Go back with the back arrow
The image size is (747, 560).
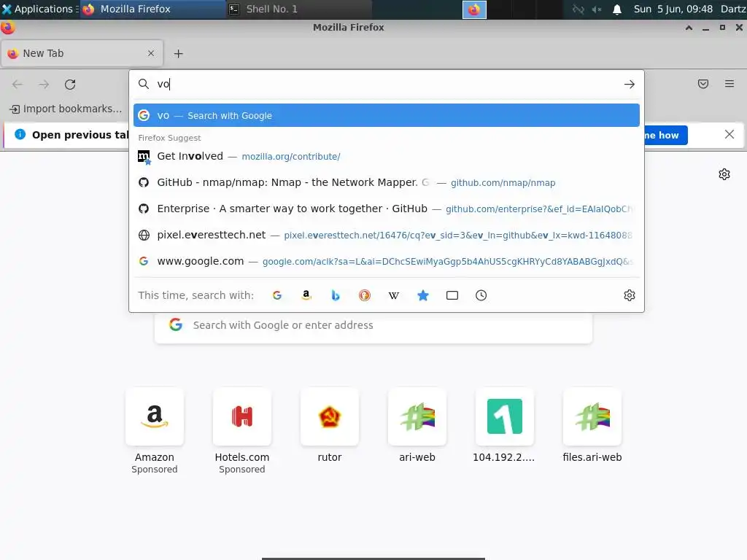[18, 85]
